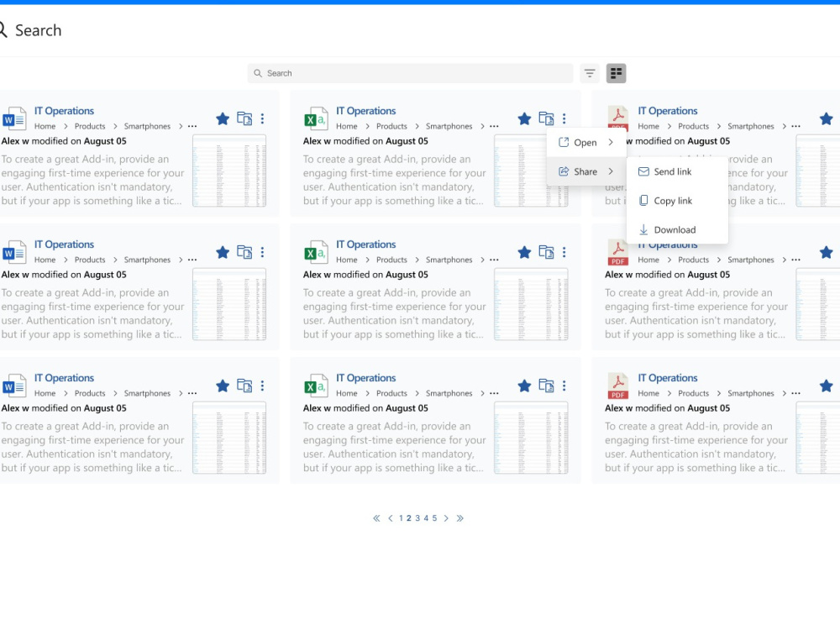Open the three-dot menu on the middle-row Word card
840x630 pixels.
tap(262, 252)
